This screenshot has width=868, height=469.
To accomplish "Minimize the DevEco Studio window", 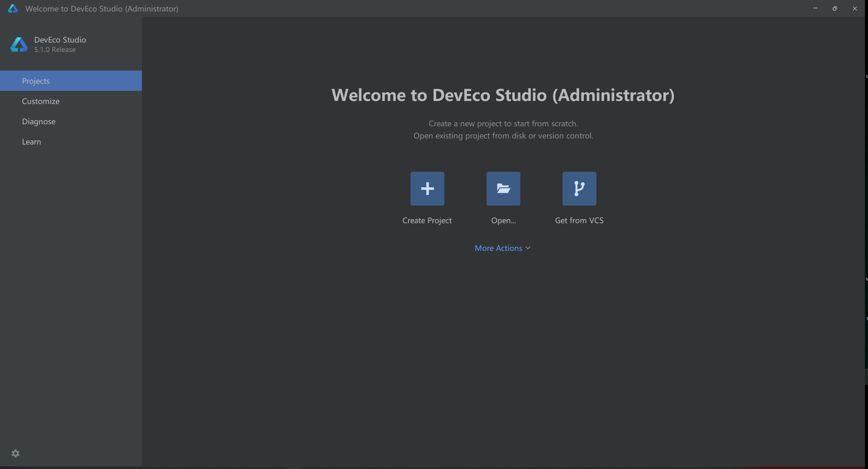I will click(x=815, y=8).
